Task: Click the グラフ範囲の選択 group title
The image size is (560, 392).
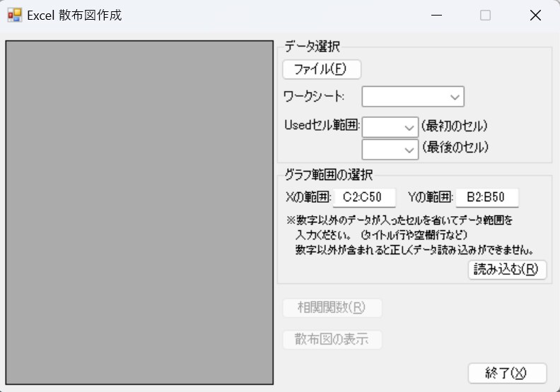Action: coord(329,174)
